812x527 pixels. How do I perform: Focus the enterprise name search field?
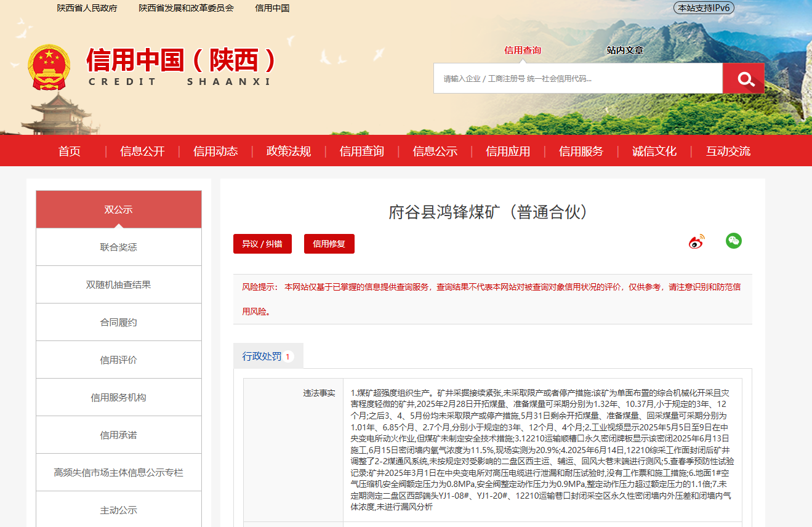click(x=578, y=78)
